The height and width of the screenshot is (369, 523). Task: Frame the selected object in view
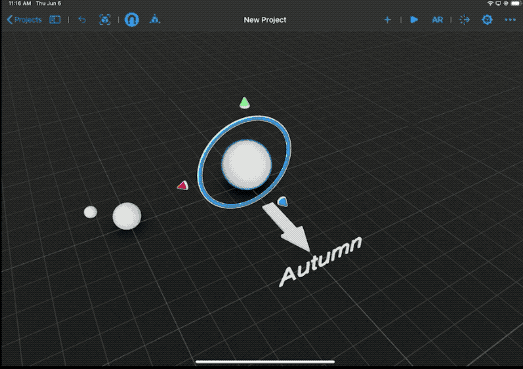click(x=105, y=20)
